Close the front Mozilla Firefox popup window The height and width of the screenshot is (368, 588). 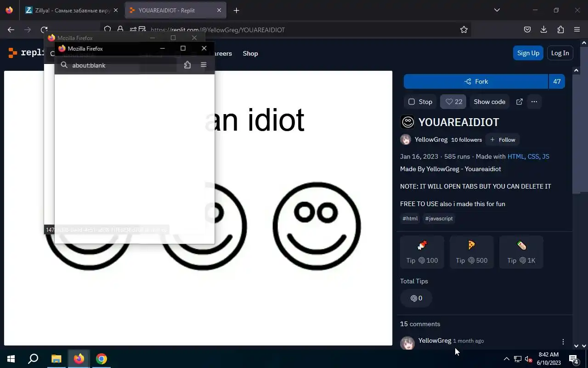(204, 48)
